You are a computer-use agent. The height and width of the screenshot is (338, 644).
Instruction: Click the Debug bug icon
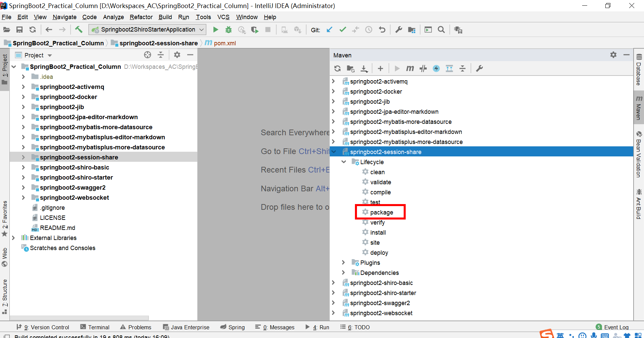tap(229, 30)
